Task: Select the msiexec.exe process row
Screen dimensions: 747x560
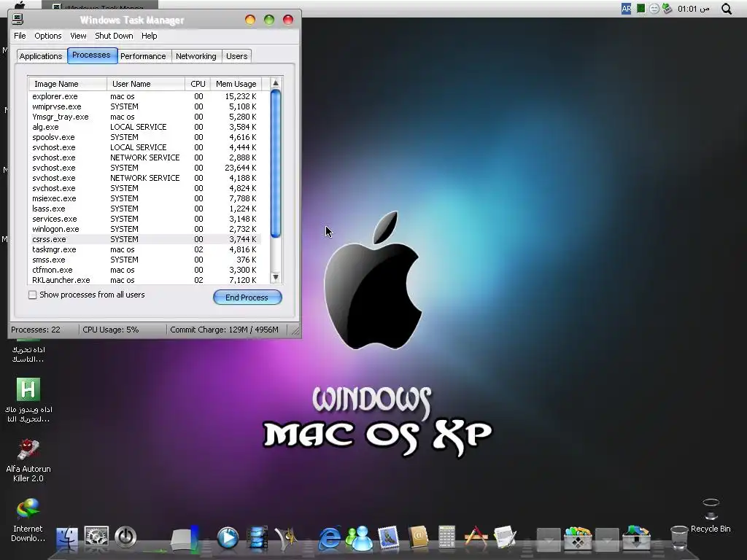Action: 145,198
